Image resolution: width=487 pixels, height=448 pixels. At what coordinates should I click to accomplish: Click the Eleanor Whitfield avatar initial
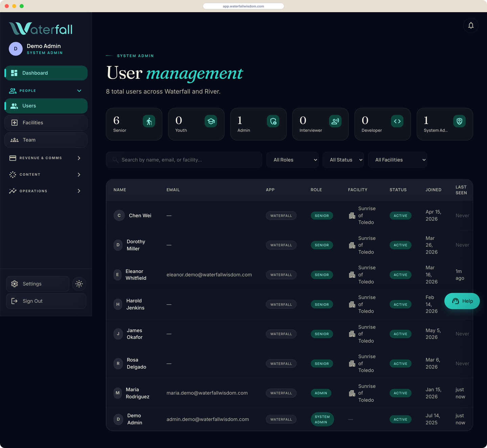click(x=118, y=275)
